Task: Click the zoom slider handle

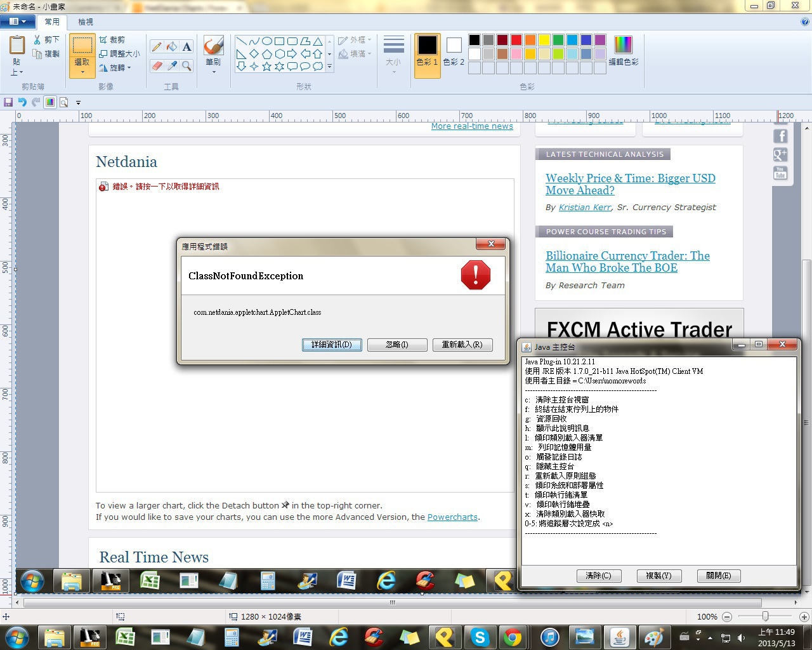Action: (766, 616)
